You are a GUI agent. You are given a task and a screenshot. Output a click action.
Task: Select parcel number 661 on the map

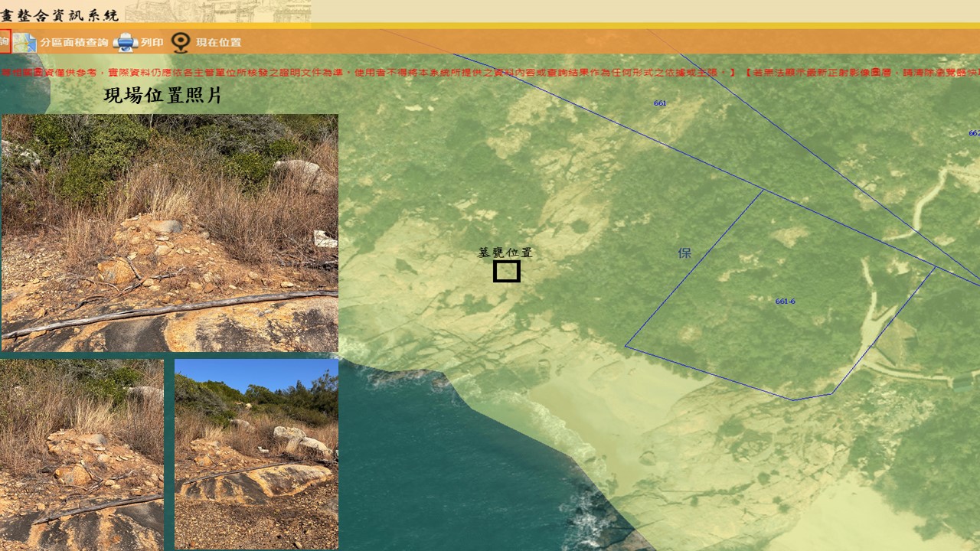tap(660, 103)
